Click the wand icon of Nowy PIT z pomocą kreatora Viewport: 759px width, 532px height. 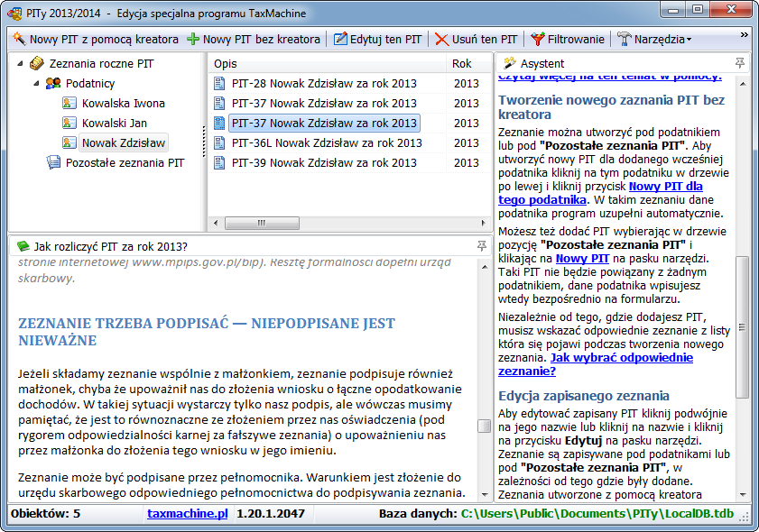pyautogui.click(x=19, y=39)
